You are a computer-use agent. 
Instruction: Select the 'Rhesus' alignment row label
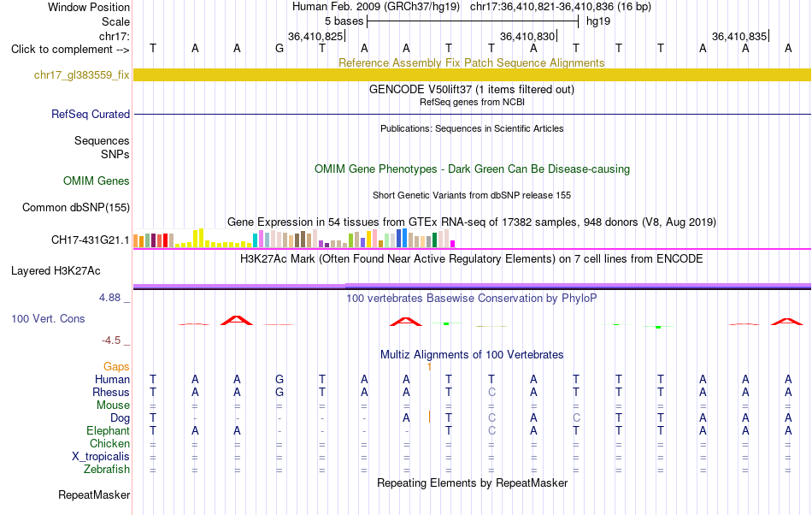111,392
